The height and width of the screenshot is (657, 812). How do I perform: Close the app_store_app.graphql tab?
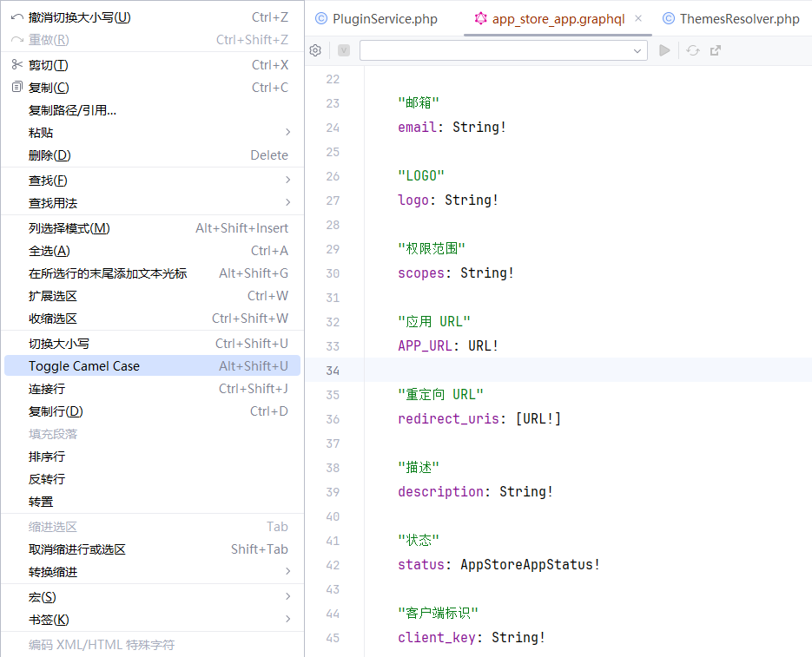tap(638, 18)
